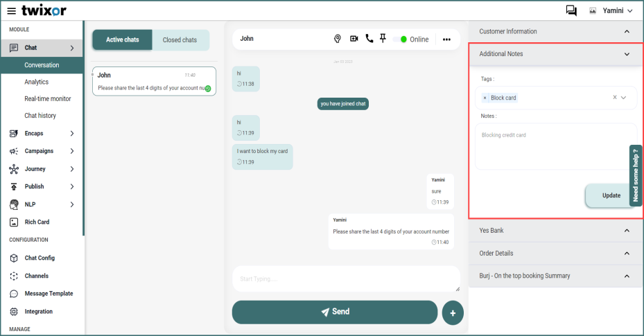Click the Start Typing message field
644x336 pixels.
pos(345,279)
